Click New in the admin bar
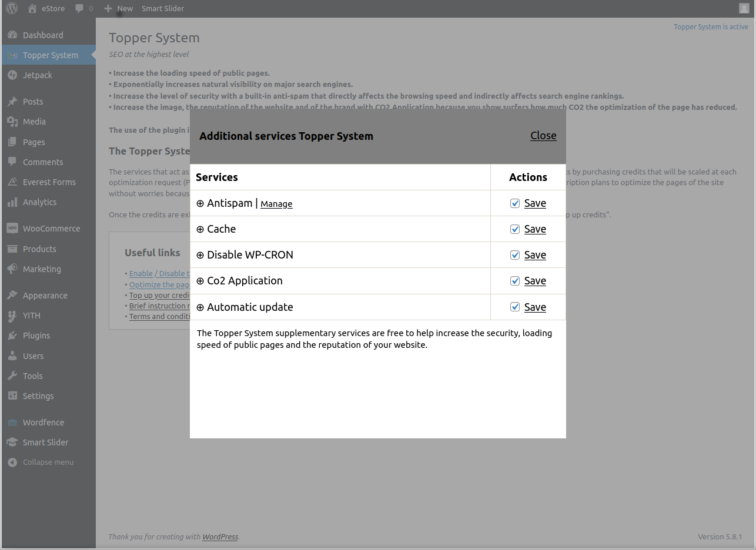Screen dimensions: 756x550 pos(119,8)
